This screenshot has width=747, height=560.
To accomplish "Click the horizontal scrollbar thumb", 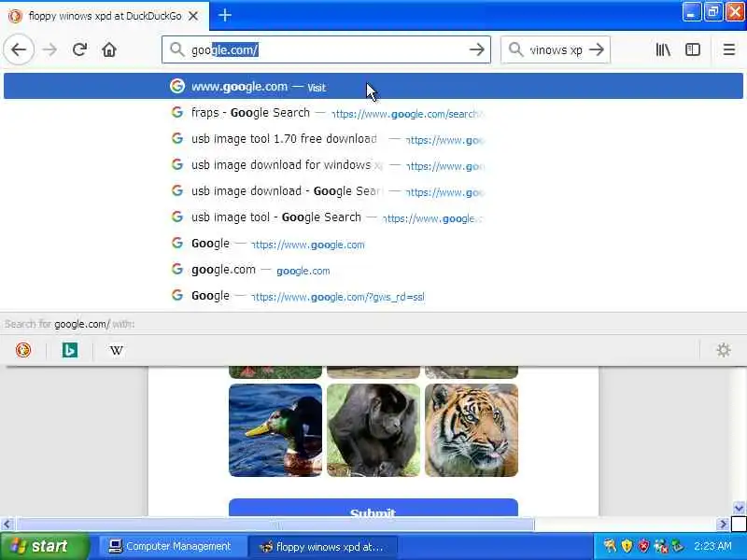I will click(275, 525).
